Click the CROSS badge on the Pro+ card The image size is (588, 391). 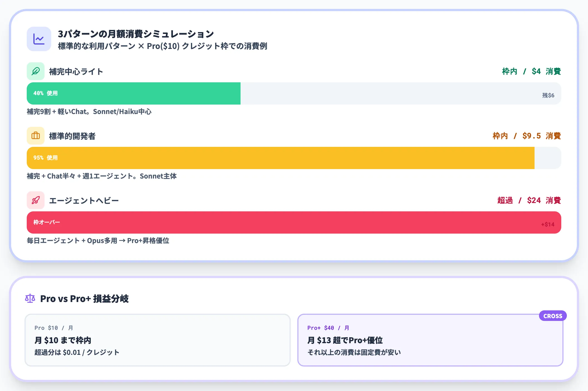(552, 316)
